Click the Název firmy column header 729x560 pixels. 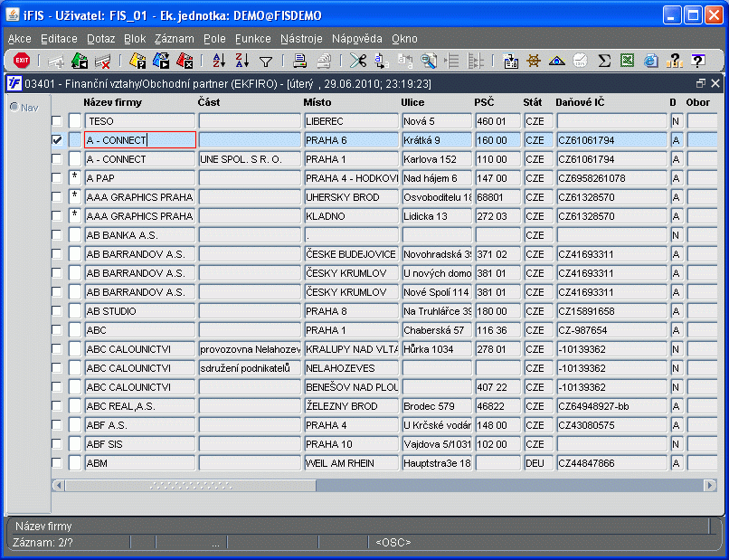pyautogui.click(x=112, y=102)
